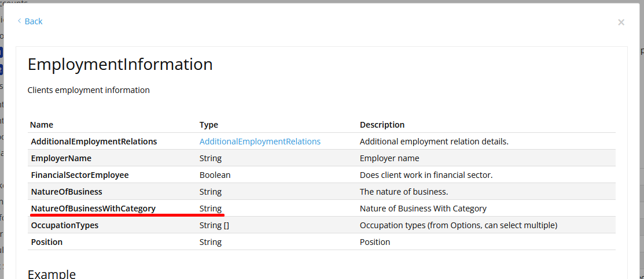644x279 pixels.
Task: Click the underlined NatureOfBusinessWithCategory field name
Action: [93, 209]
